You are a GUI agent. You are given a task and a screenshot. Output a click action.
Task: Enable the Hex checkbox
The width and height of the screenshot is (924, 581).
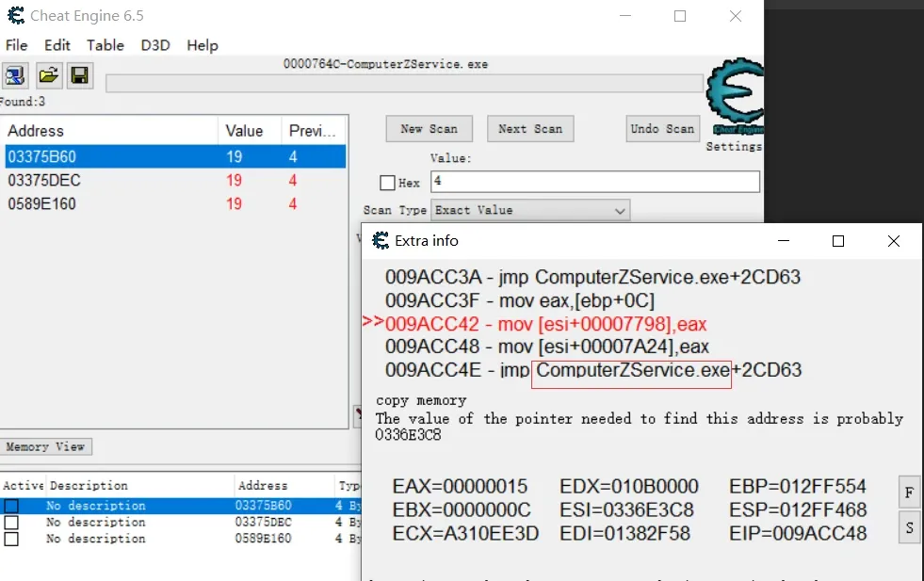coord(387,183)
